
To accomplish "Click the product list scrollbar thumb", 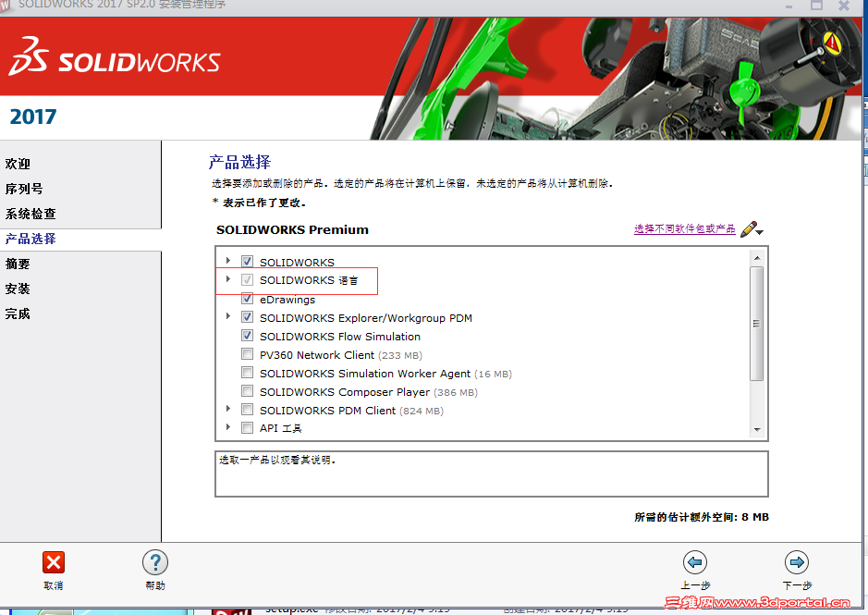I will click(x=757, y=324).
